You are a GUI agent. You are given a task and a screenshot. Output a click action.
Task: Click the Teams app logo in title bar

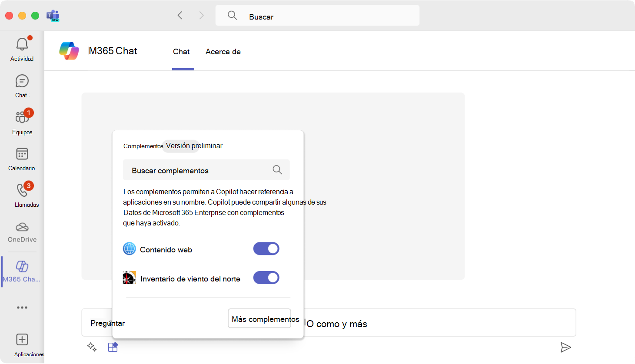tap(53, 16)
